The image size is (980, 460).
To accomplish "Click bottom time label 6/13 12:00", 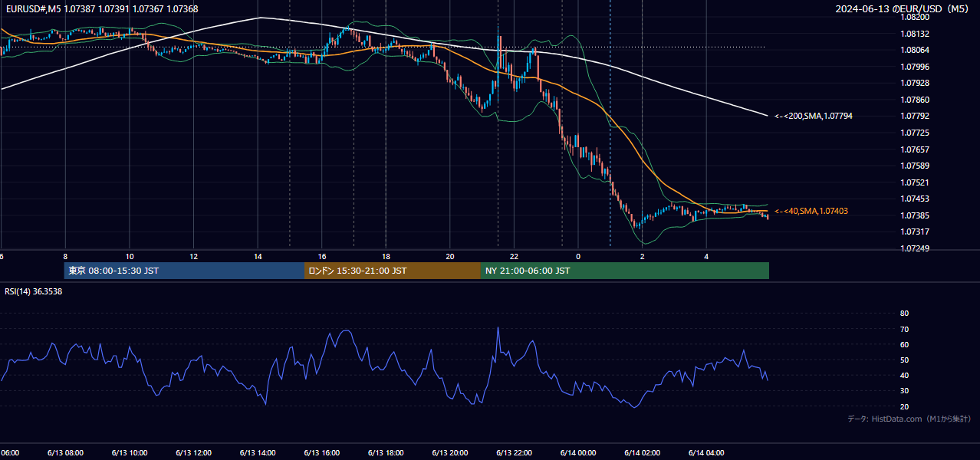I will 193,452.
